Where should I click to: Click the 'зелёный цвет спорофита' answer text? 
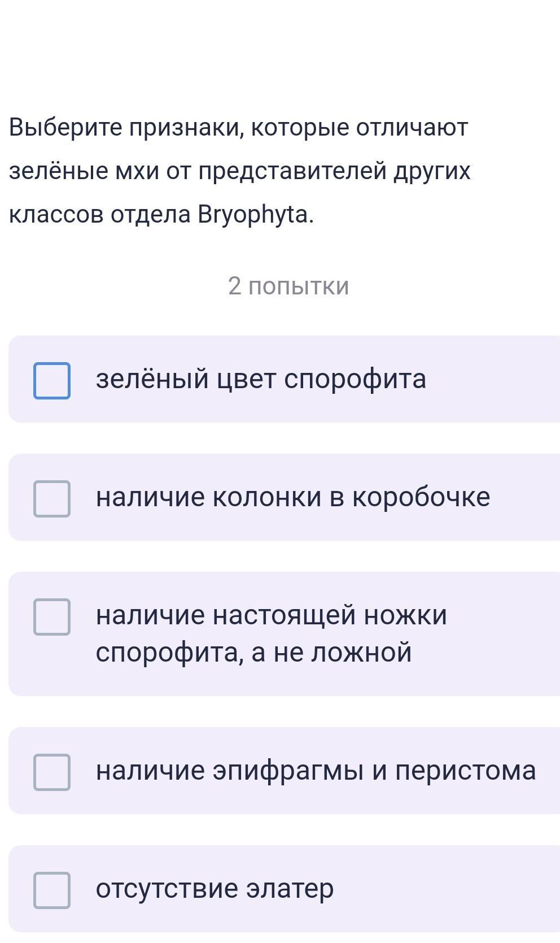click(261, 379)
